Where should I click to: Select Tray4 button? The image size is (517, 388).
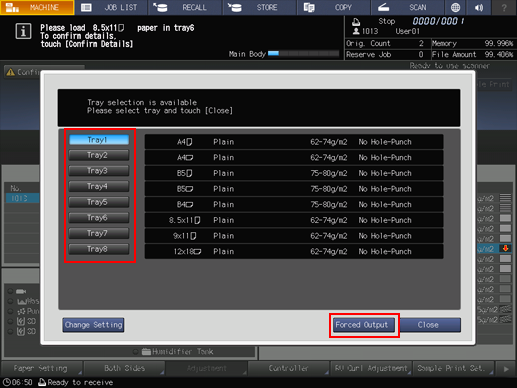[x=99, y=186]
